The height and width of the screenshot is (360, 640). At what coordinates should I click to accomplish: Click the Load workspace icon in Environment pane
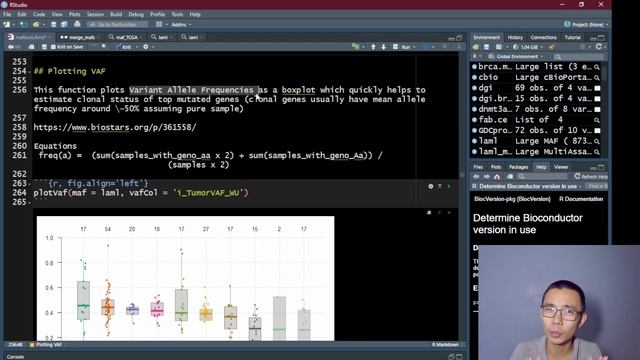point(476,47)
